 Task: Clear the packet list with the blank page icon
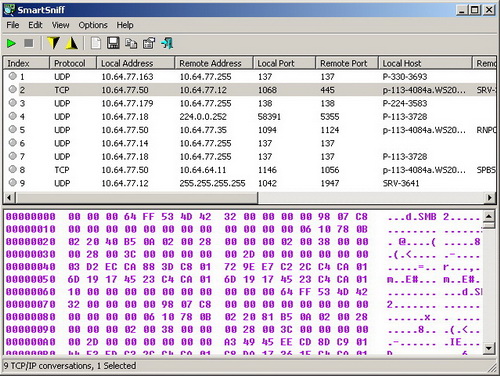point(96,43)
